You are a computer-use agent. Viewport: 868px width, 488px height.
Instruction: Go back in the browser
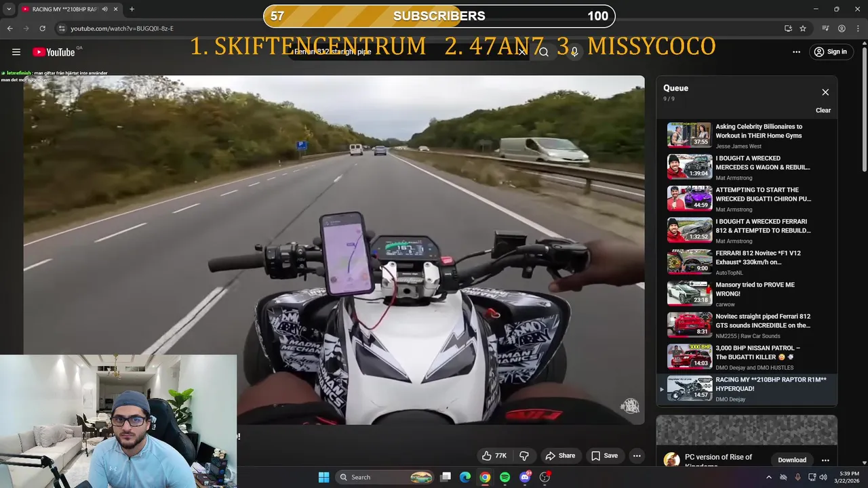(9, 28)
